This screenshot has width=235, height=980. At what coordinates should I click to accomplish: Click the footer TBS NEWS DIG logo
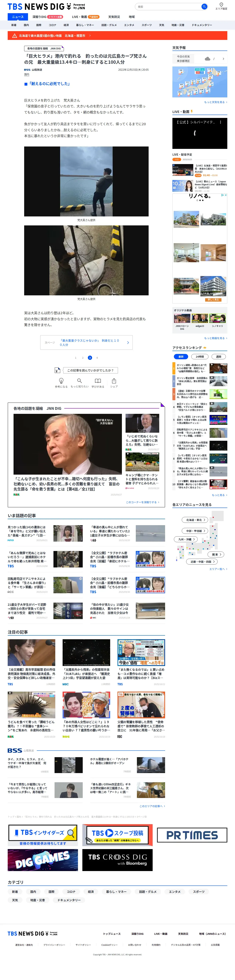click(33, 934)
